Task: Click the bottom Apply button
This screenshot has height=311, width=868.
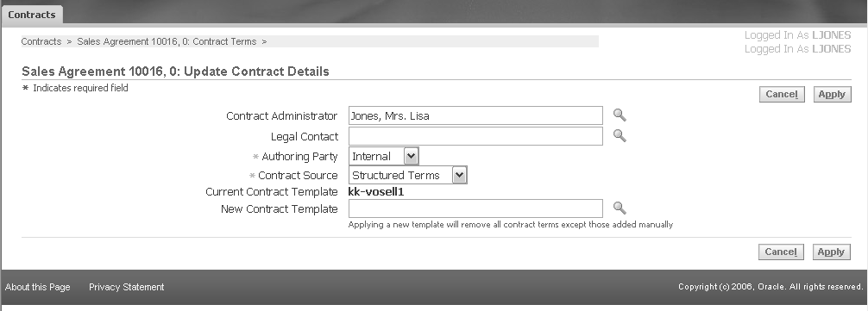Action: pyautogui.click(x=832, y=252)
